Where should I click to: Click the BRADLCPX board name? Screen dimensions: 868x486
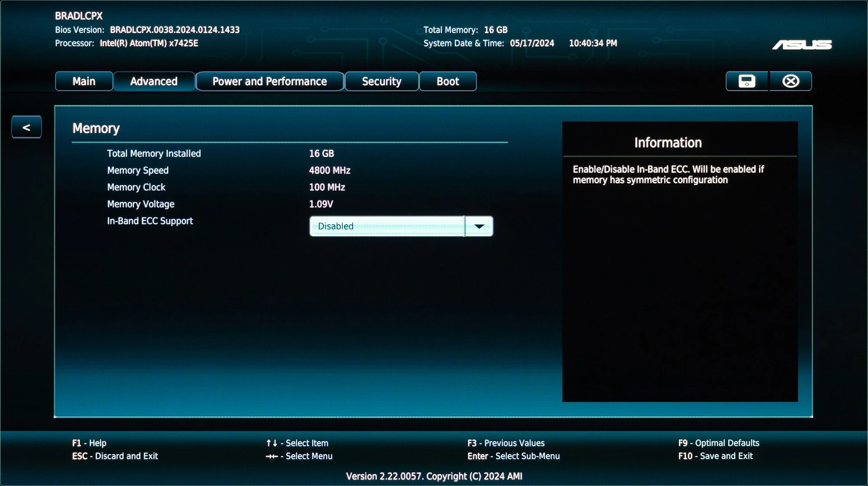coord(79,16)
